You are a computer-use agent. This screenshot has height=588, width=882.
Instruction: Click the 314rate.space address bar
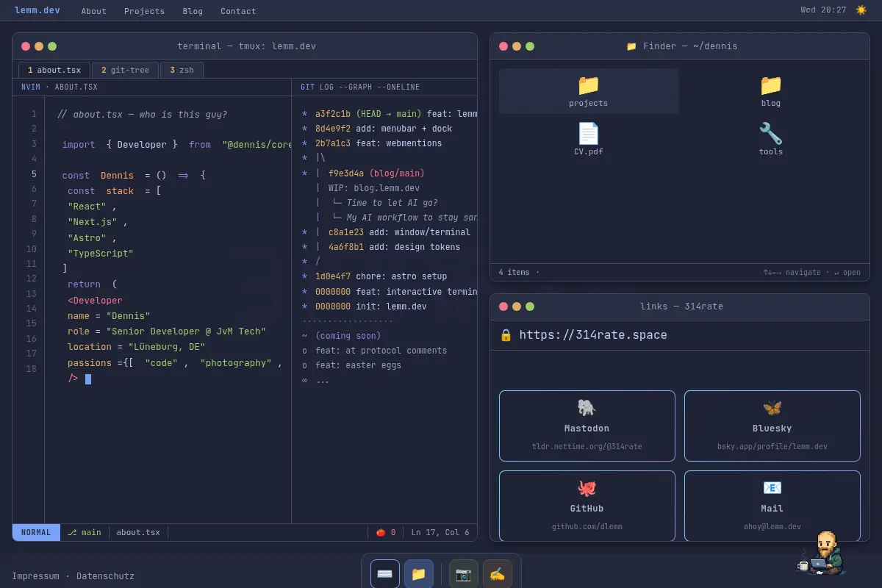(680, 335)
